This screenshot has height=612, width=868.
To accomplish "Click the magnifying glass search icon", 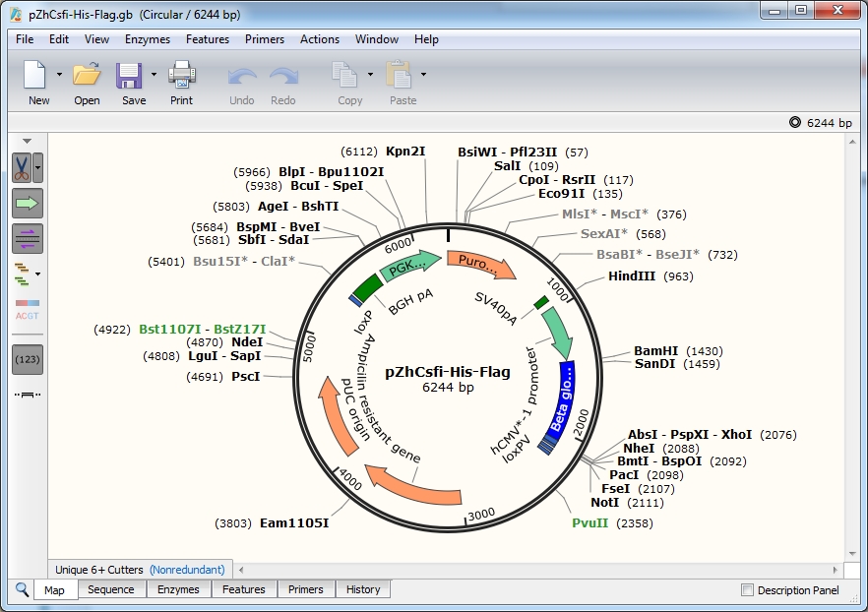I will pos(22,589).
